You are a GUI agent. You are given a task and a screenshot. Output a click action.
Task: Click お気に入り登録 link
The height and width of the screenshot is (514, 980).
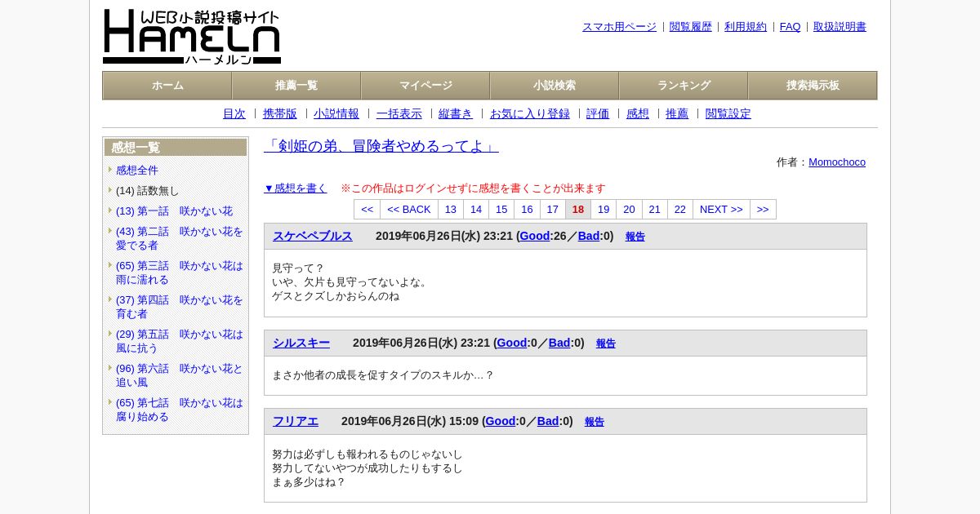pos(530,113)
